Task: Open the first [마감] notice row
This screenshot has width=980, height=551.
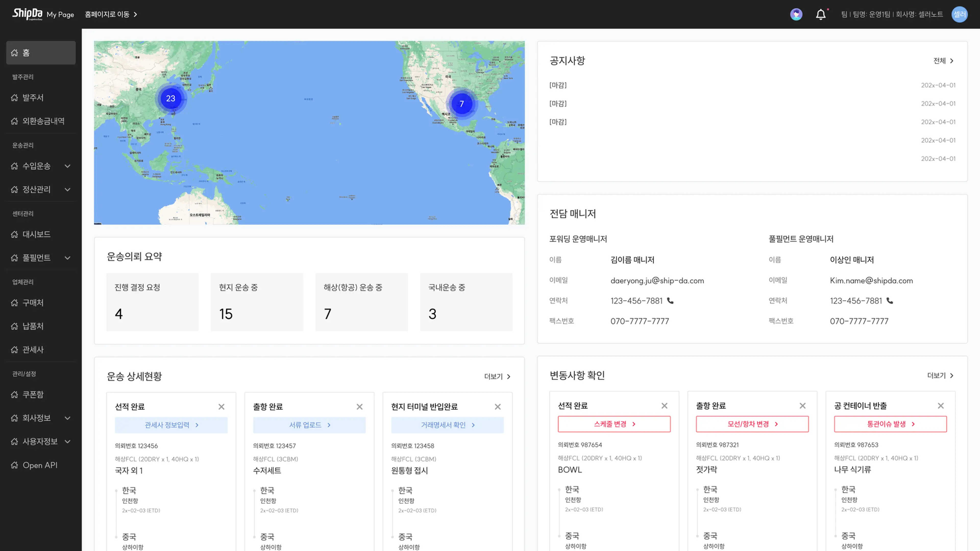Action: coord(752,85)
